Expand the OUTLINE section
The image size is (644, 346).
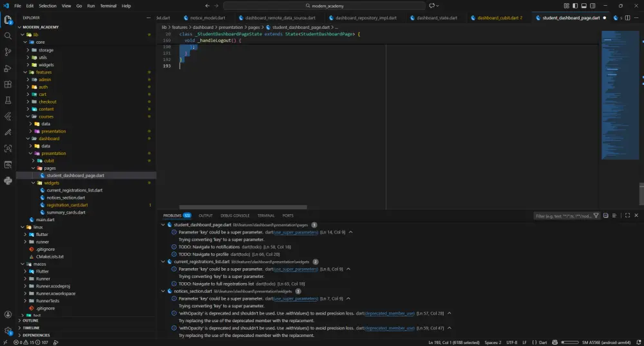click(30, 320)
